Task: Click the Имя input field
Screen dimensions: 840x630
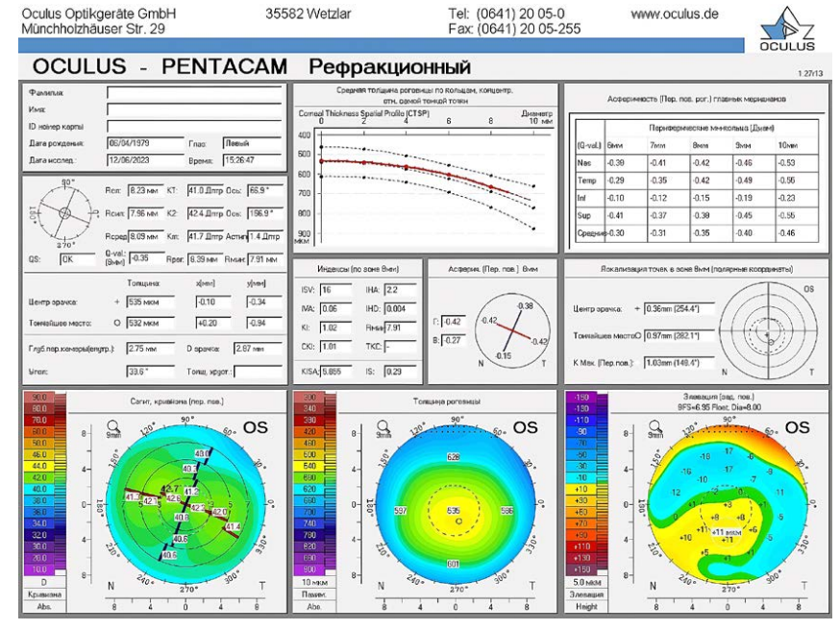Action: click(194, 109)
